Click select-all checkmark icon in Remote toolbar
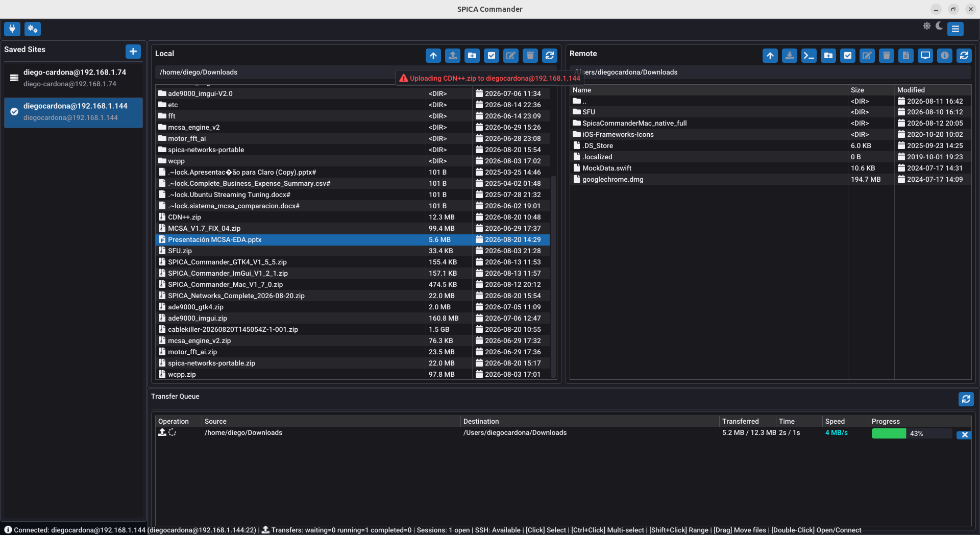 (848, 56)
